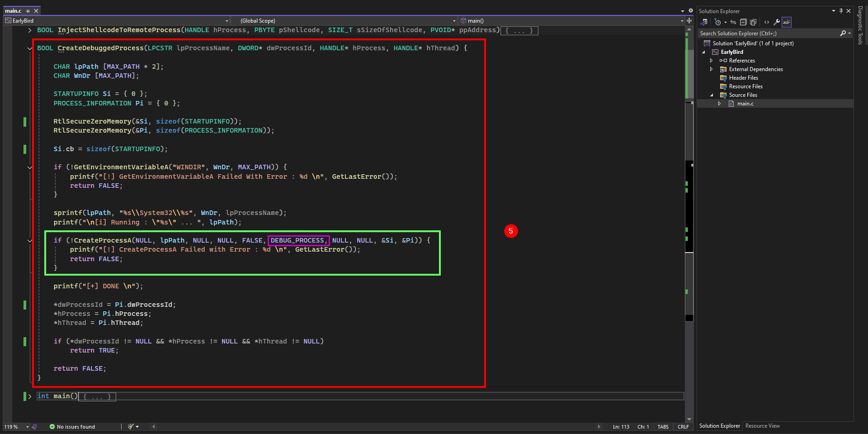Click the CRLF line ending indicator
Screen dimensions: 868x434
pos(683,427)
